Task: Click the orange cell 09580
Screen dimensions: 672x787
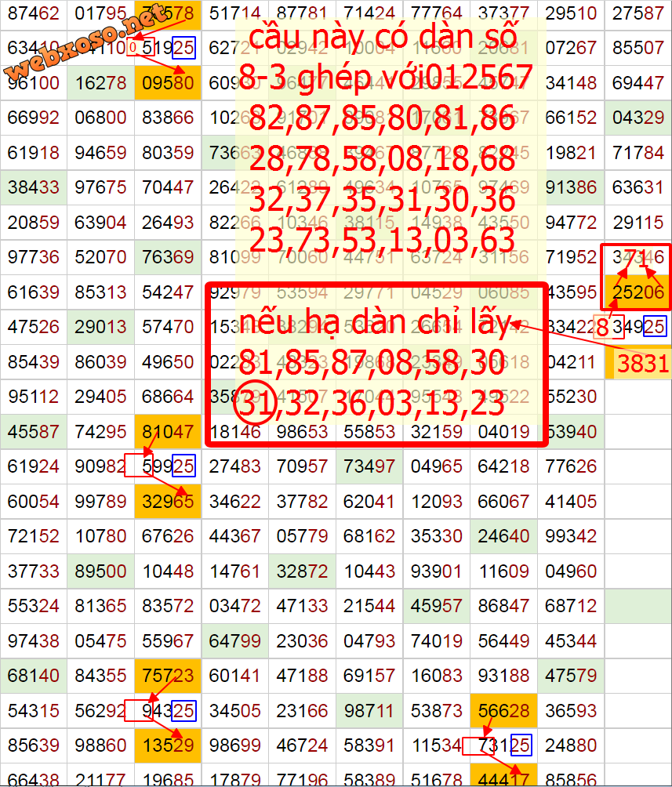Action: (168, 83)
